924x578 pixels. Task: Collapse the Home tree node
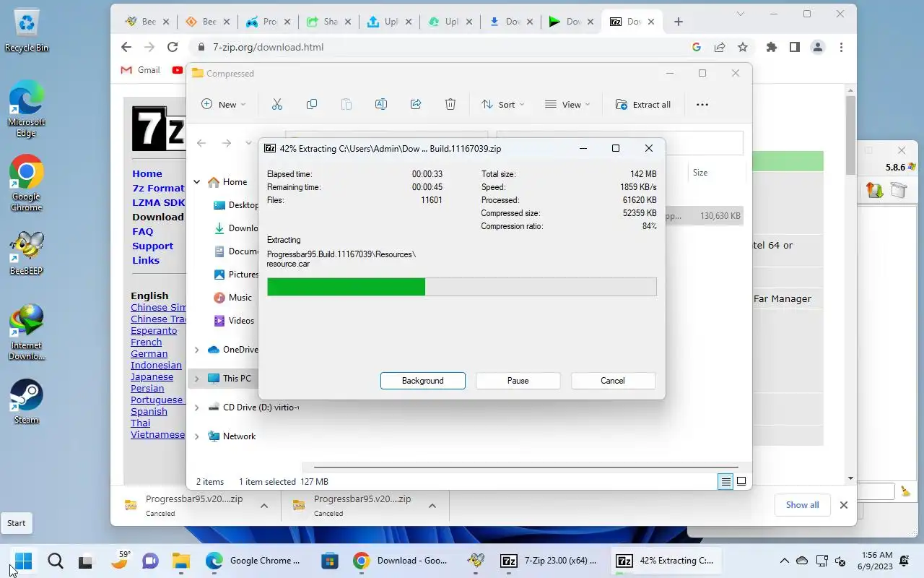[196, 182]
